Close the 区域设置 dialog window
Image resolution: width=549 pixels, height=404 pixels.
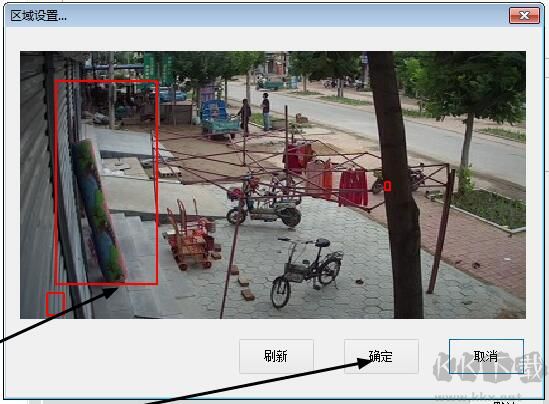tap(524, 15)
